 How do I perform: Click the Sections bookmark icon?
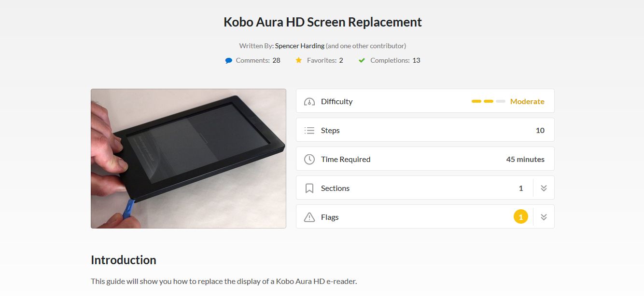[x=309, y=188]
